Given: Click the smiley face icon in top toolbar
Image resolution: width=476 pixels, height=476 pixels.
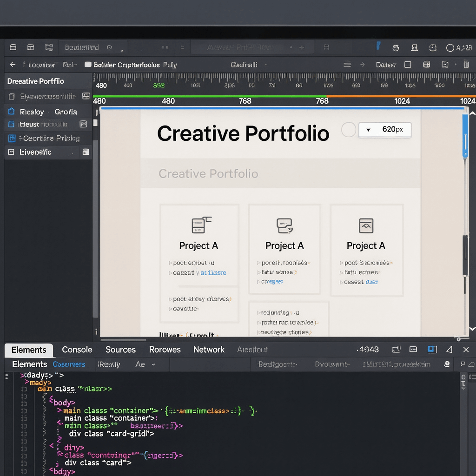Looking at the screenshot, I should click(433, 47).
